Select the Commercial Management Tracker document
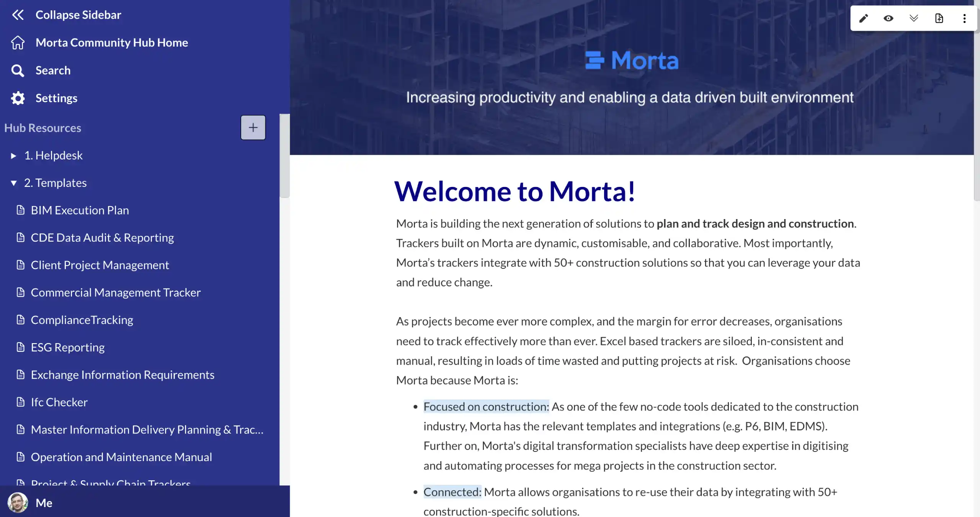The height and width of the screenshot is (517, 980). pos(116,293)
